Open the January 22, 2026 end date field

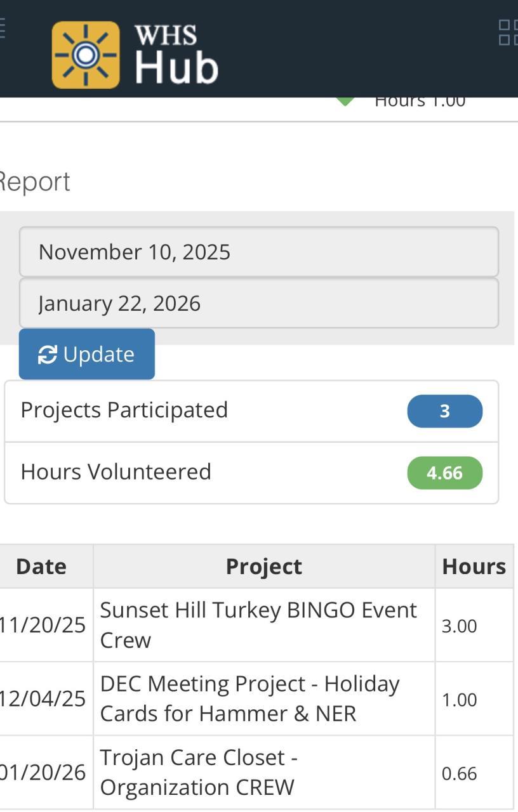coord(258,303)
